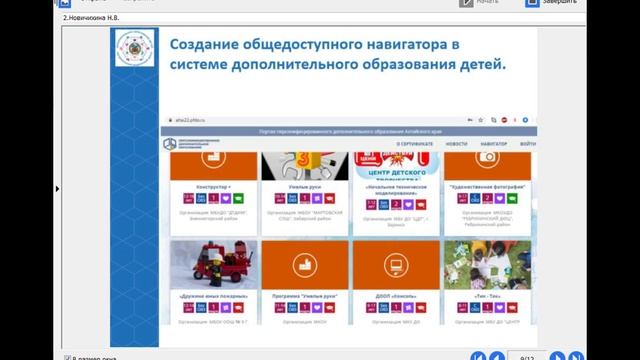This screenshot has height=360, width=640.
Task: Open the 'Программа Умелые руки' title
Action: click(x=305, y=296)
